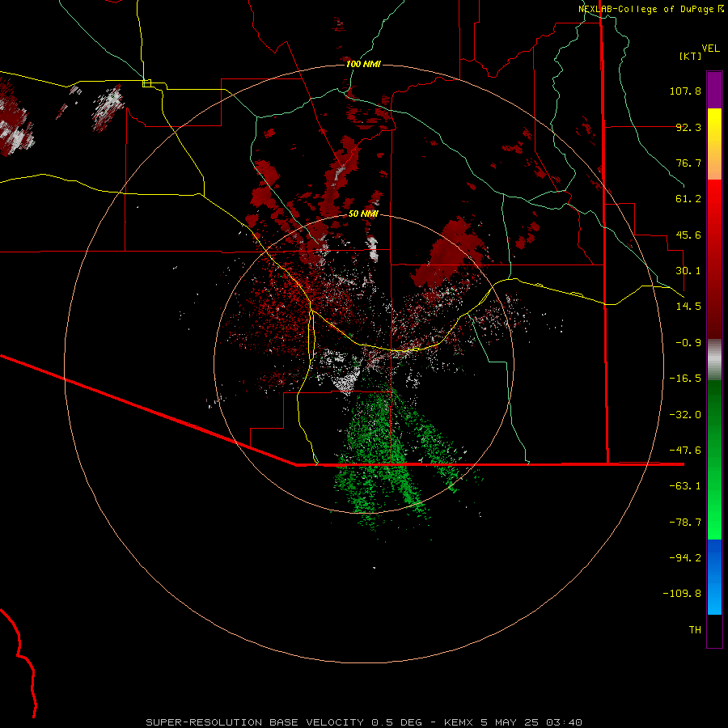Click the -16.5 velocity scale value
Image resolution: width=728 pixels, height=728 pixels.
[685, 379]
